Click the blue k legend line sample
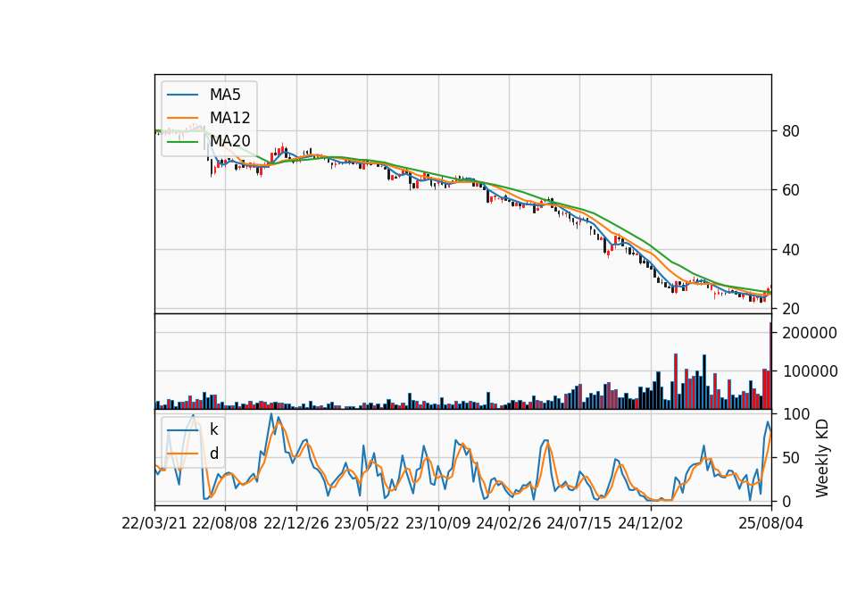Image resolution: width=857 pixels, height=616 pixels. 182,430
